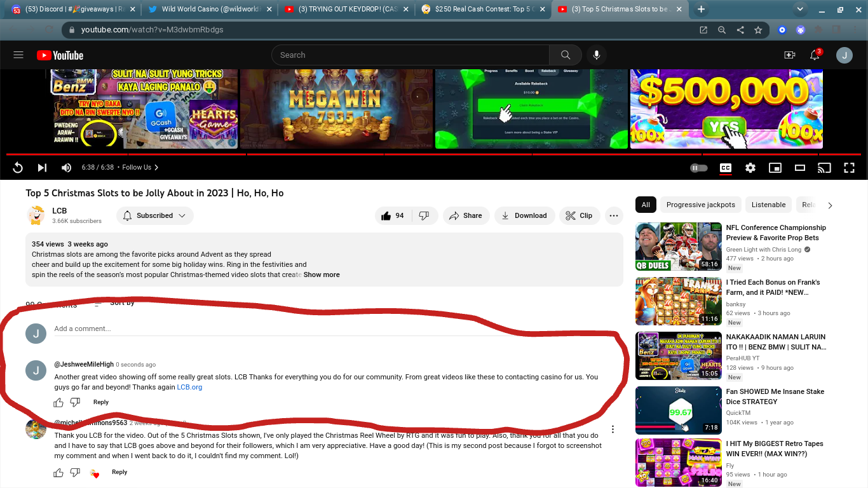Like JeshweeMileHigh's comment
Screen dimensions: 868x488
coord(58,402)
